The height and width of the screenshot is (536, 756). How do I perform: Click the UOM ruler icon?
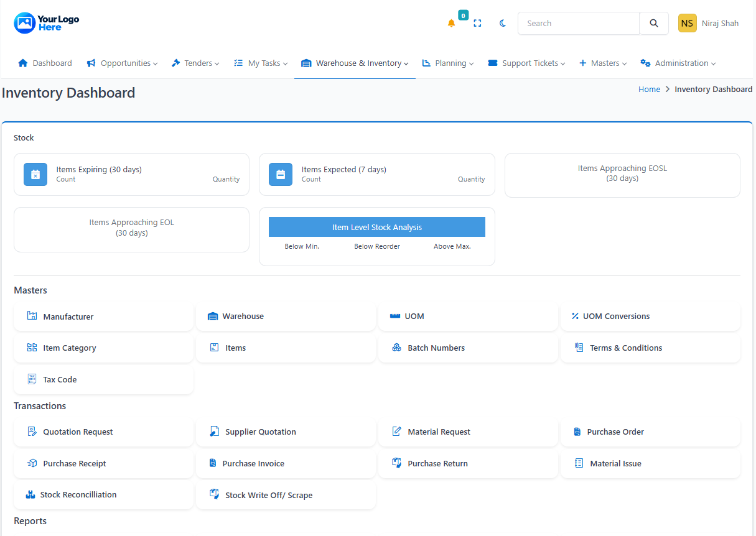coord(395,316)
